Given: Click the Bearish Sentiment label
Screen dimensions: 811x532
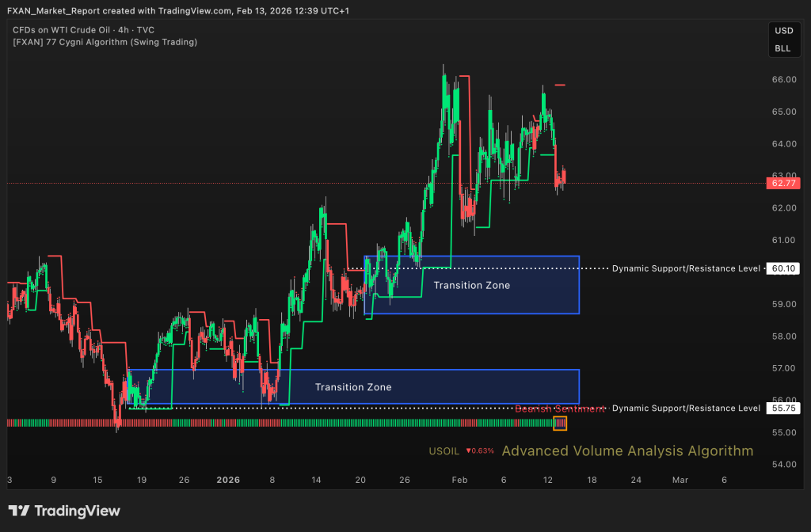Looking at the screenshot, I should pyautogui.click(x=560, y=408).
